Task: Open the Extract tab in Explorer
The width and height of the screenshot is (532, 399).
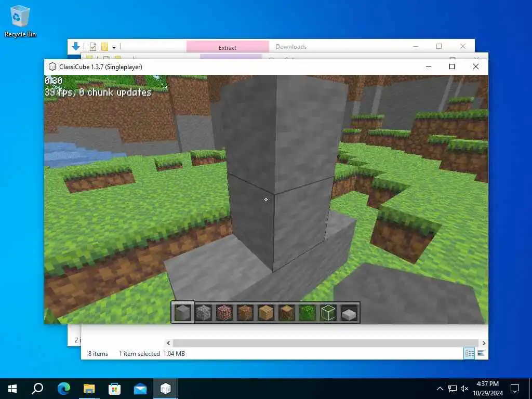Action: (x=228, y=47)
